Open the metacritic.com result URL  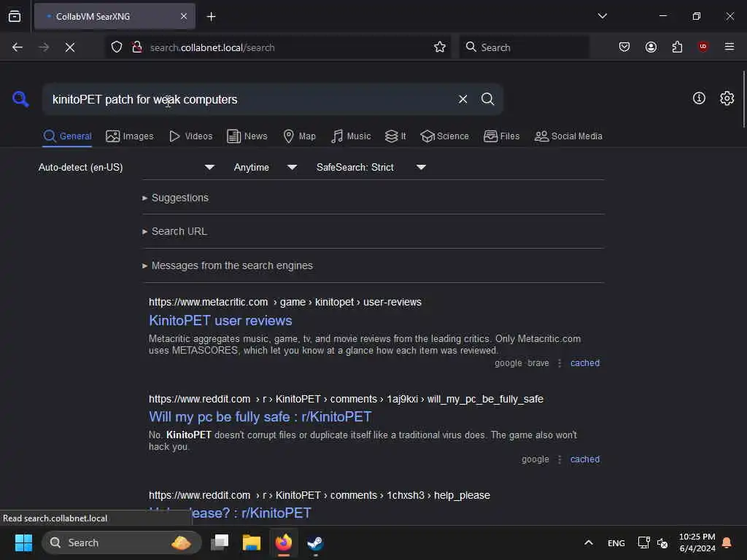tap(285, 302)
